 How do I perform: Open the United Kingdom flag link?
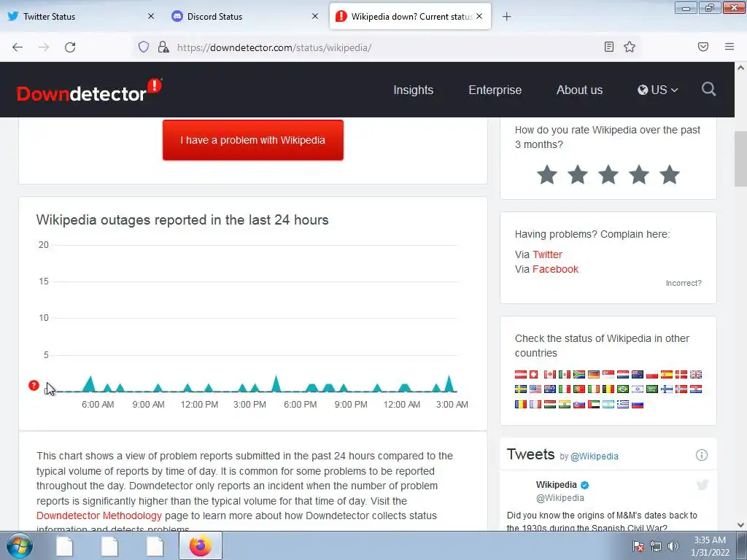click(695, 374)
